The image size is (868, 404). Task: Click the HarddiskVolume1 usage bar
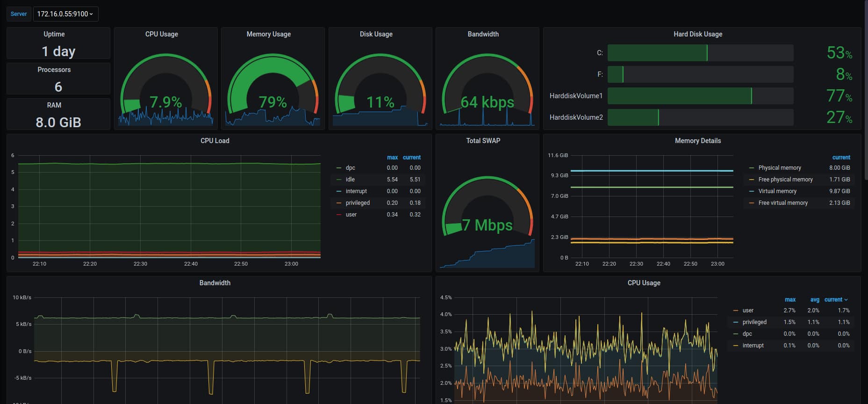point(700,96)
